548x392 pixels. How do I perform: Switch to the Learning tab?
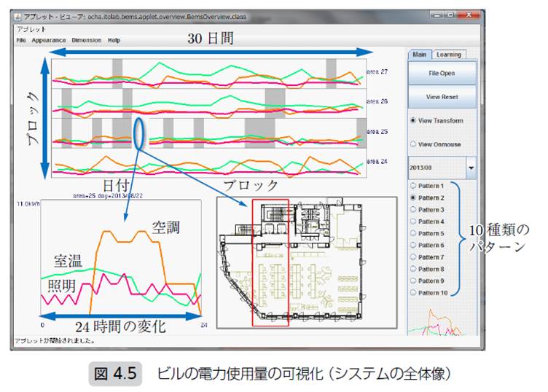(x=448, y=55)
